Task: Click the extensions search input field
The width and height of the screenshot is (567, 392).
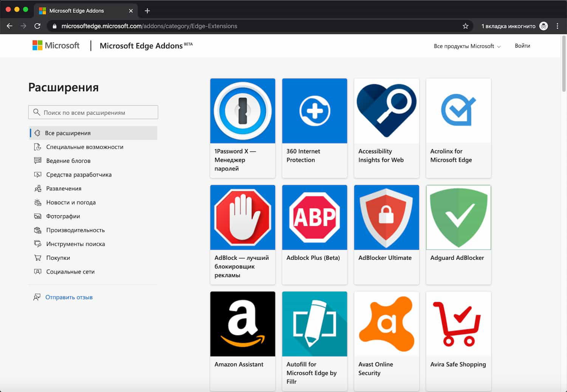Action: tap(93, 112)
